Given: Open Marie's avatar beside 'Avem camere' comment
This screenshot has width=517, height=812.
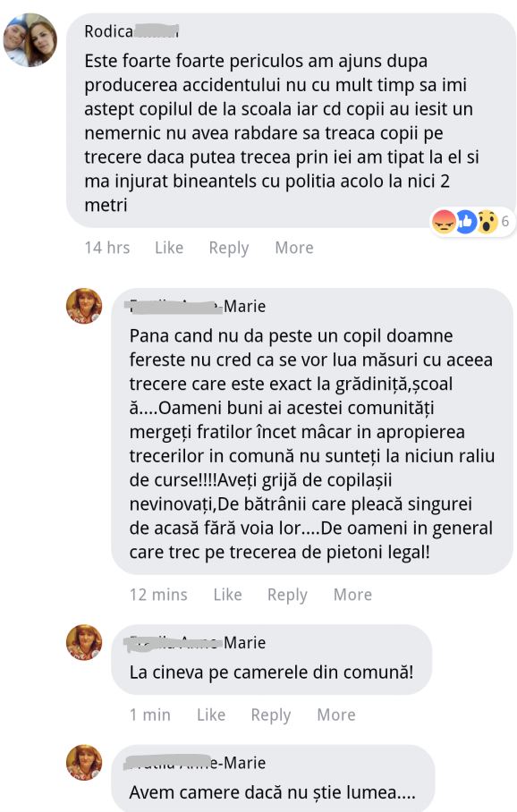Looking at the screenshot, I should pos(84,763).
